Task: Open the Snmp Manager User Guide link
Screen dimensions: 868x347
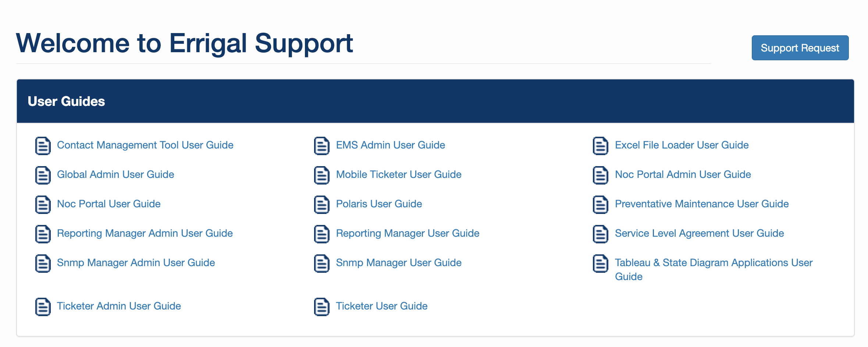Action: point(398,263)
